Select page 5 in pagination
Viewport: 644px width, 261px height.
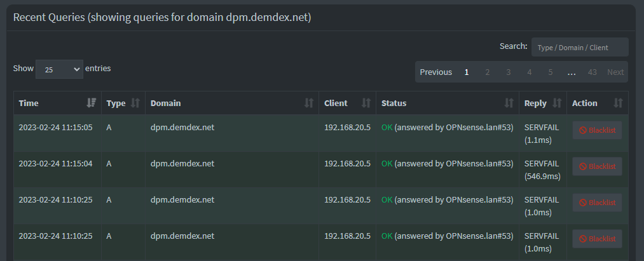pyautogui.click(x=550, y=72)
